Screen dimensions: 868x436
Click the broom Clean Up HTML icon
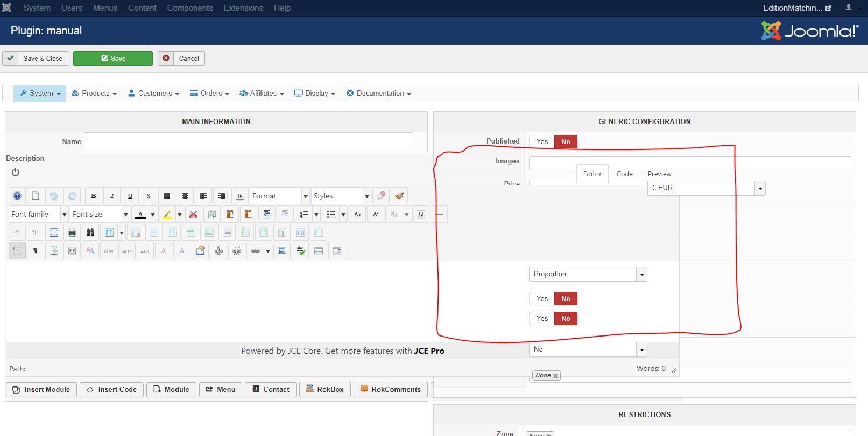pyautogui.click(x=399, y=196)
